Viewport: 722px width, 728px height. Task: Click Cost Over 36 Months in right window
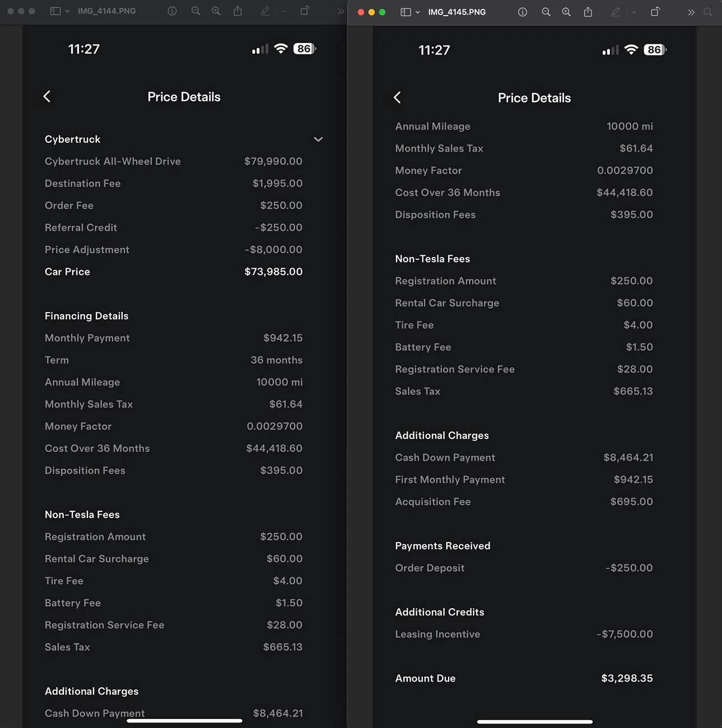[524, 193]
